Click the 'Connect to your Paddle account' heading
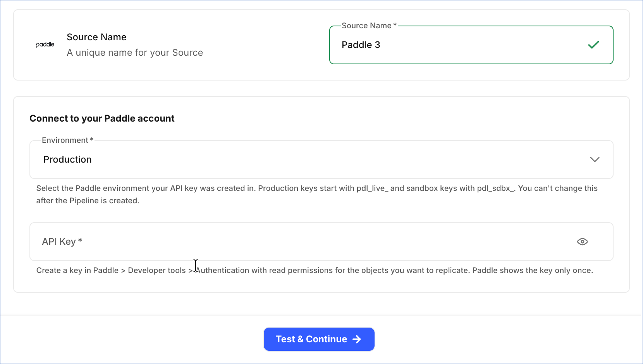This screenshot has height=364, width=643. tap(102, 118)
